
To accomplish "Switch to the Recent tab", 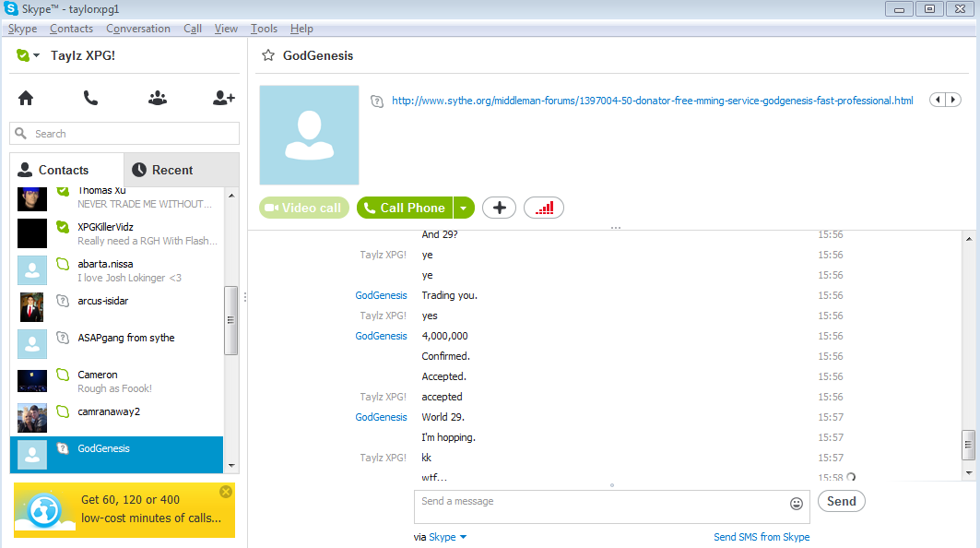I will 182,170.
